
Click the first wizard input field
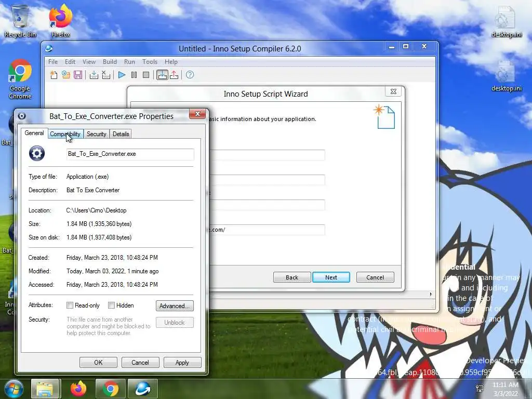coord(267,155)
